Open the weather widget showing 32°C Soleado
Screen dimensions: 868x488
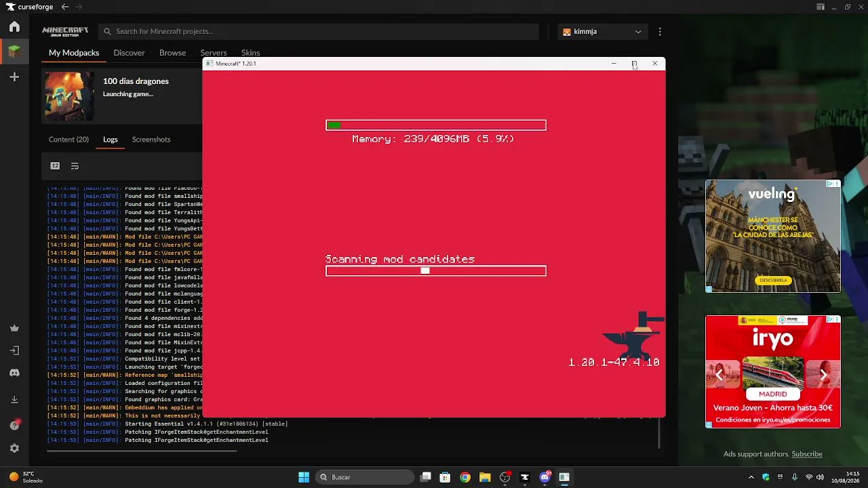pyautogui.click(x=26, y=477)
